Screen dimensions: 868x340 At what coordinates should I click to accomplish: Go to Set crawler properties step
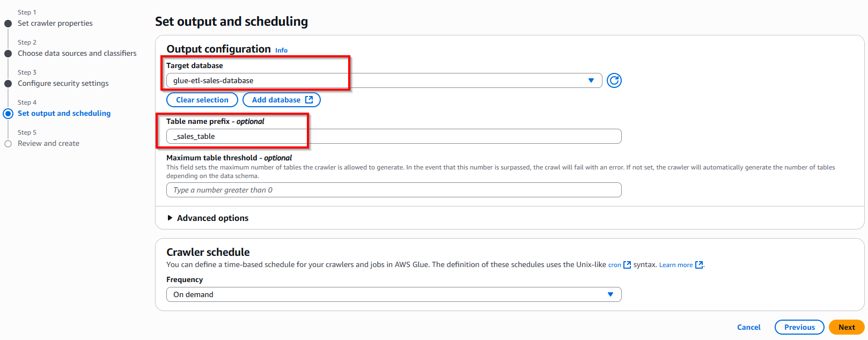[55, 24]
